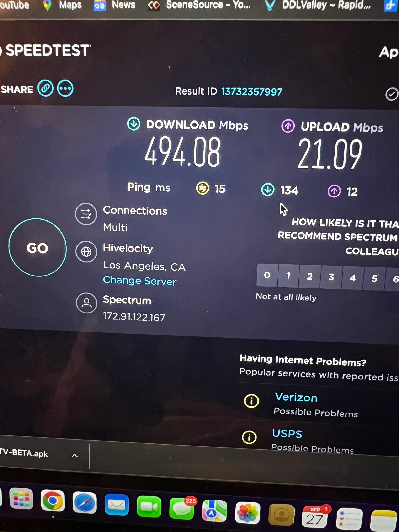Select rating 0 in the survey
The width and height of the screenshot is (399, 532).
pyautogui.click(x=267, y=275)
